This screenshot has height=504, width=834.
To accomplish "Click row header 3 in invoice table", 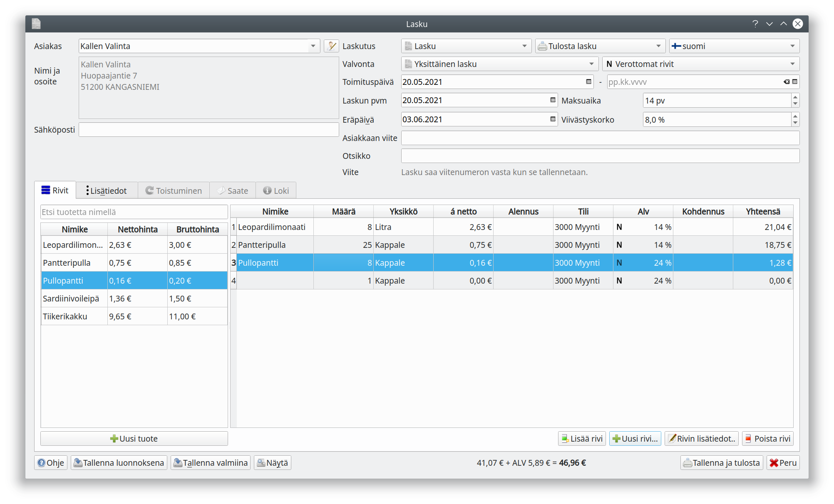I will point(233,263).
